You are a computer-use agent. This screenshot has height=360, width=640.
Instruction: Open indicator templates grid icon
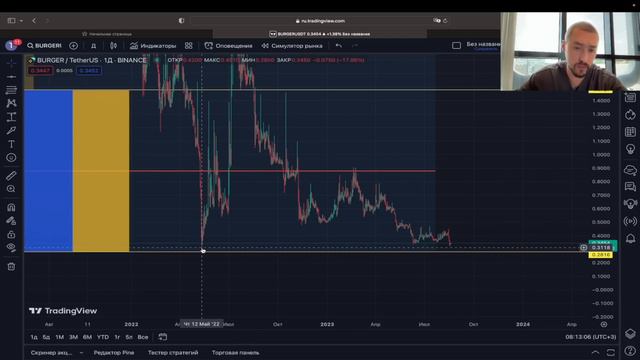pyautogui.click(x=189, y=46)
